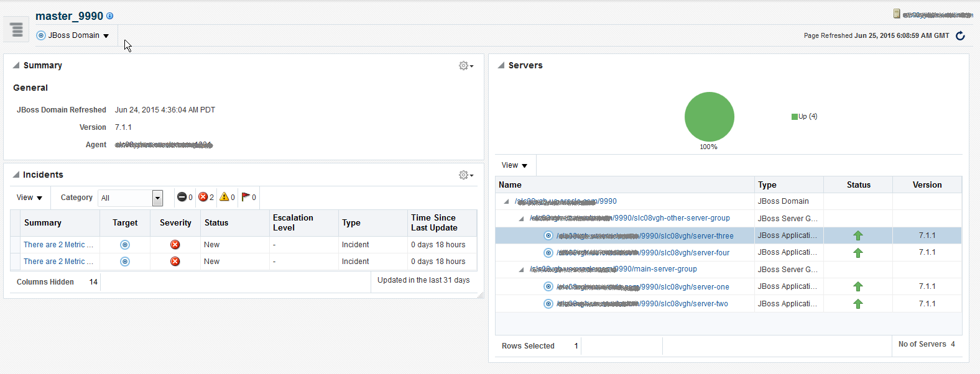The width and height of the screenshot is (980, 374).
Task: Click the Incidents table resize handle
Action: [x=480, y=296]
